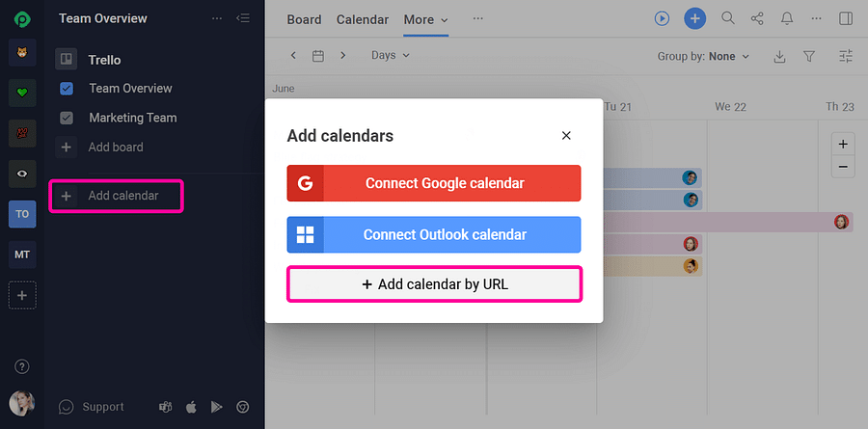Toggle the Marketing Team checkbox
Screen dimensions: 868x429
click(67, 118)
